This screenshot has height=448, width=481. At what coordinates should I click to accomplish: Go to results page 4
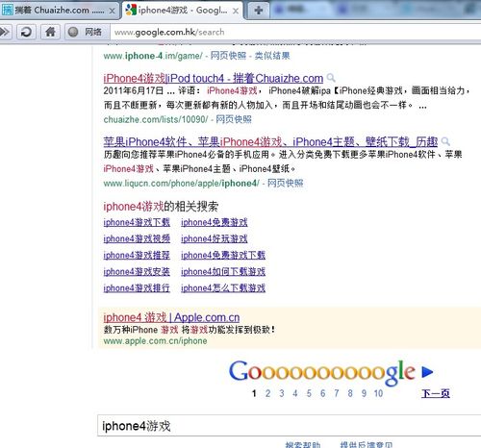pyautogui.click(x=295, y=393)
